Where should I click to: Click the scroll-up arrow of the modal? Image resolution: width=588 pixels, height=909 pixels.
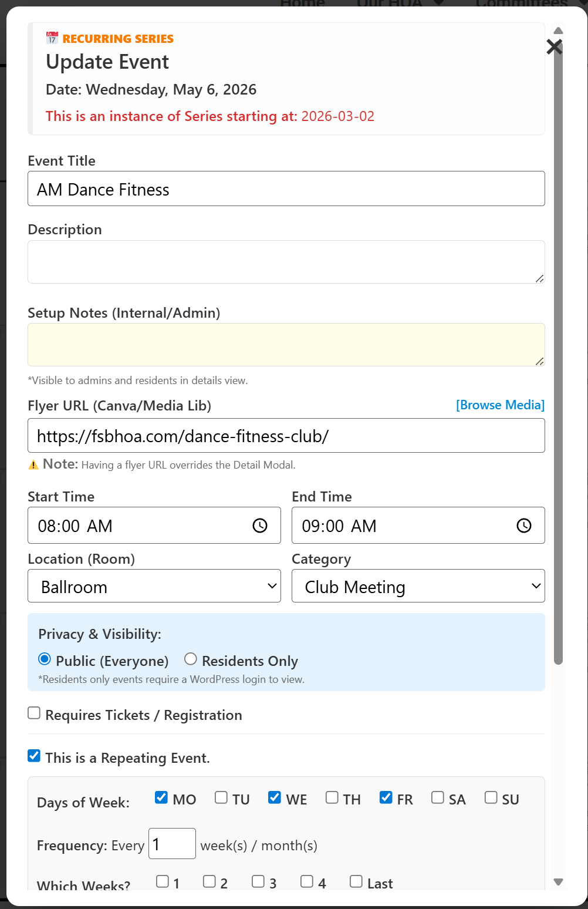pyautogui.click(x=559, y=31)
